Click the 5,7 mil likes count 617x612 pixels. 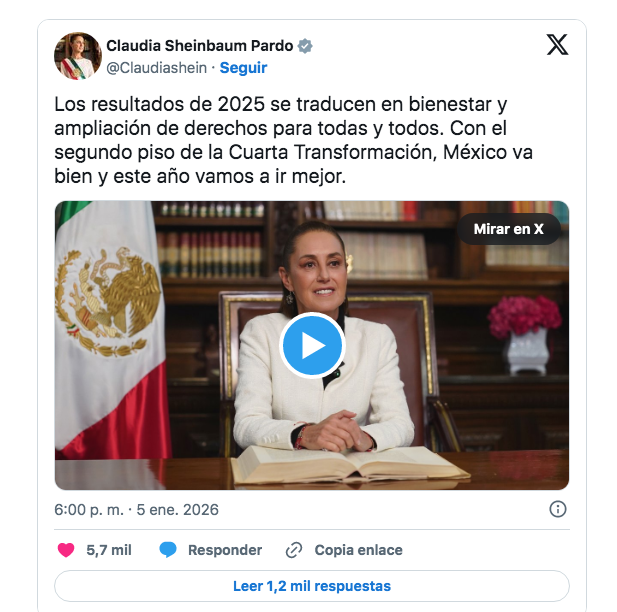pyautogui.click(x=109, y=550)
